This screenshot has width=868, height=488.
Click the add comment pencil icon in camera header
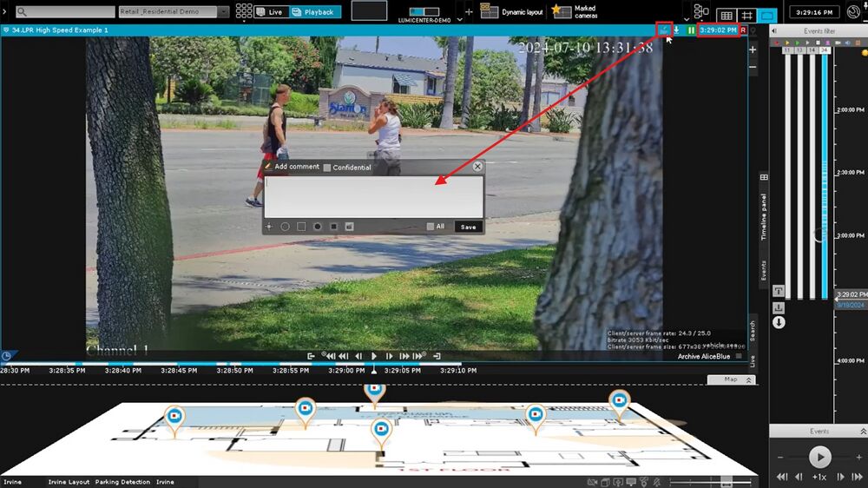(x=664, y=30)
